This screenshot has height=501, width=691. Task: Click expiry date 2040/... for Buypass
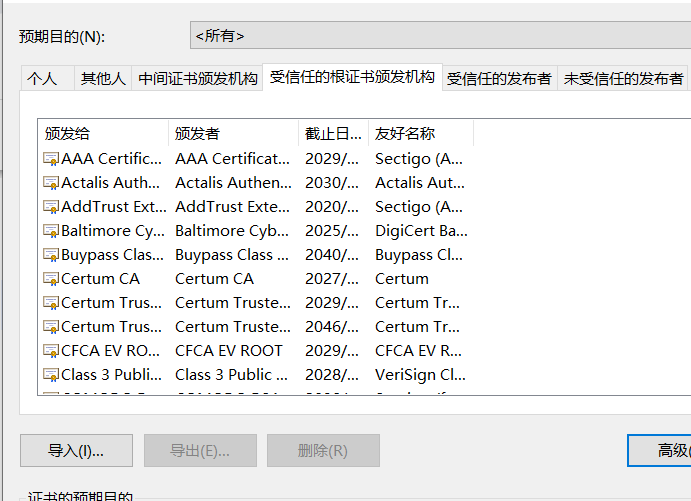332,255
